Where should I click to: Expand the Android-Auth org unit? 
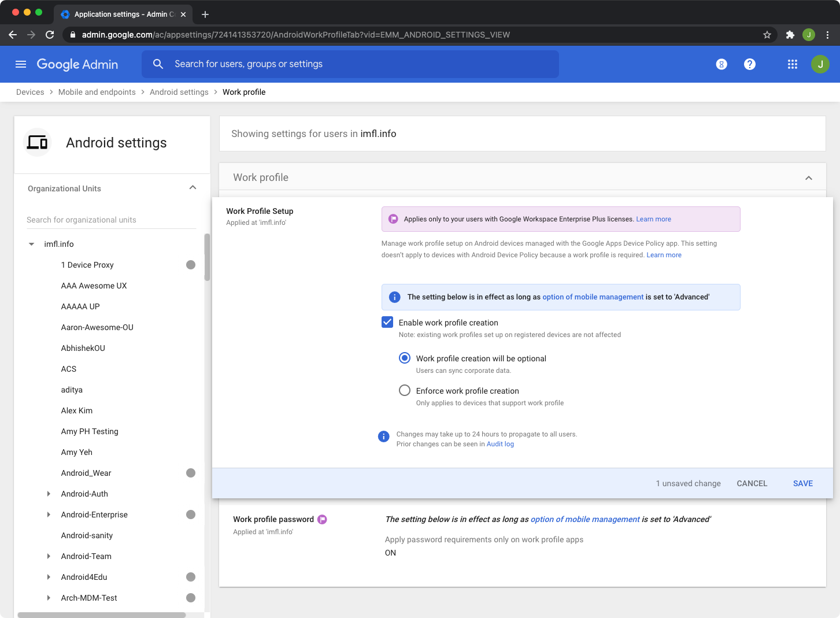[x=49, y=494]
